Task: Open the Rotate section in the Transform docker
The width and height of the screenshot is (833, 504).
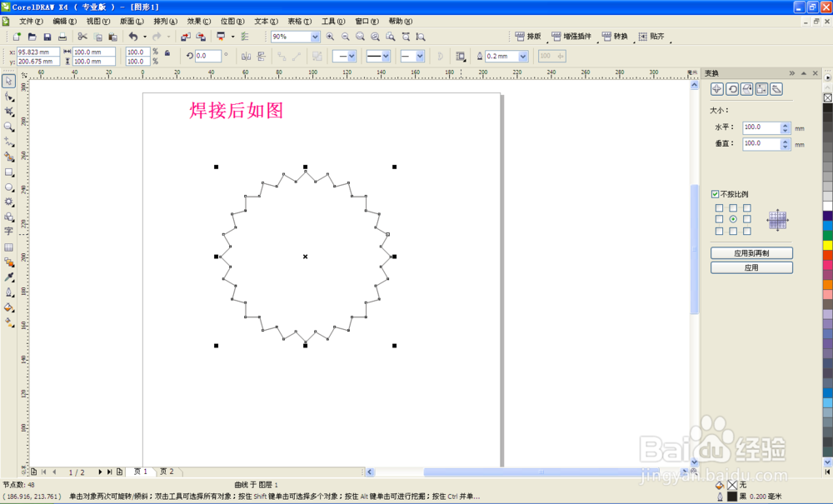Action: pyautogui.click(x=733, y=89)
